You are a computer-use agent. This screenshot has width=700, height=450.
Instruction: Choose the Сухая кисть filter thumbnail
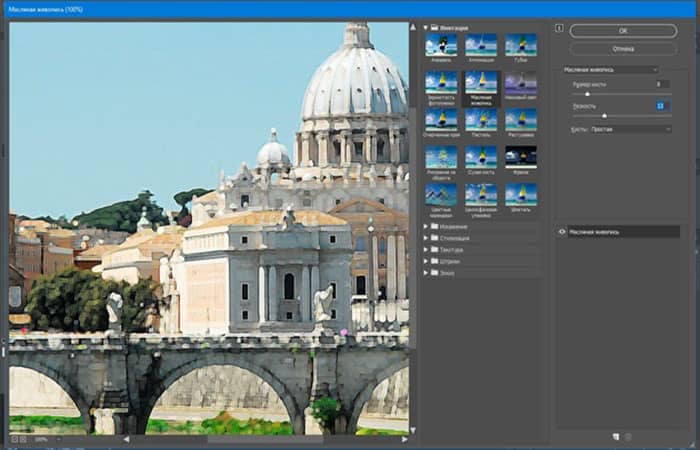pos(481,157)
